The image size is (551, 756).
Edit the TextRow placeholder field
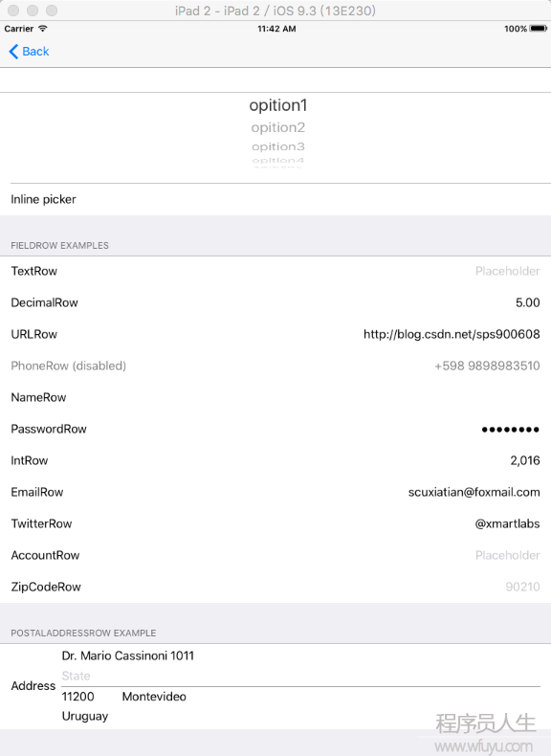coord(507,271)
